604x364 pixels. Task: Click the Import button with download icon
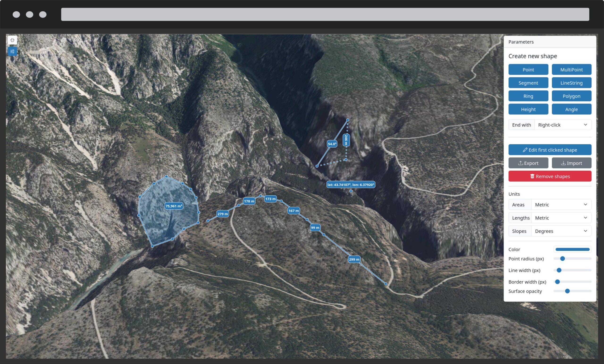click(x=571, y=163)
